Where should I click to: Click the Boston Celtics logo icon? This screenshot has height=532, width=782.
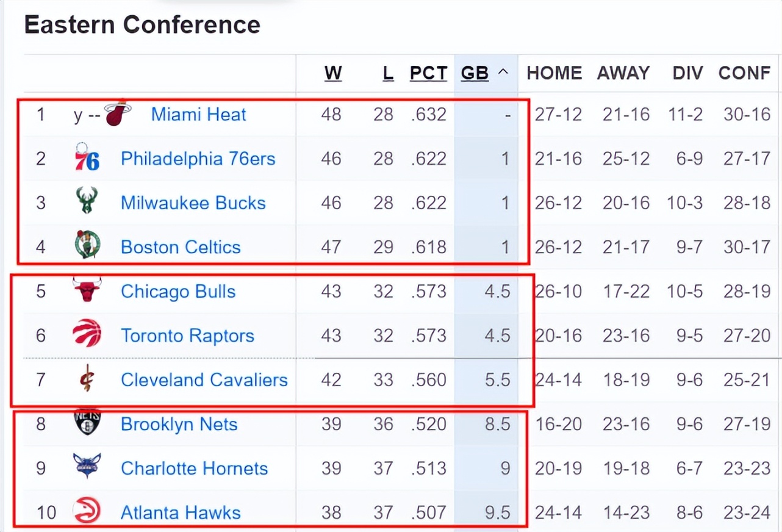coord(87,246)
